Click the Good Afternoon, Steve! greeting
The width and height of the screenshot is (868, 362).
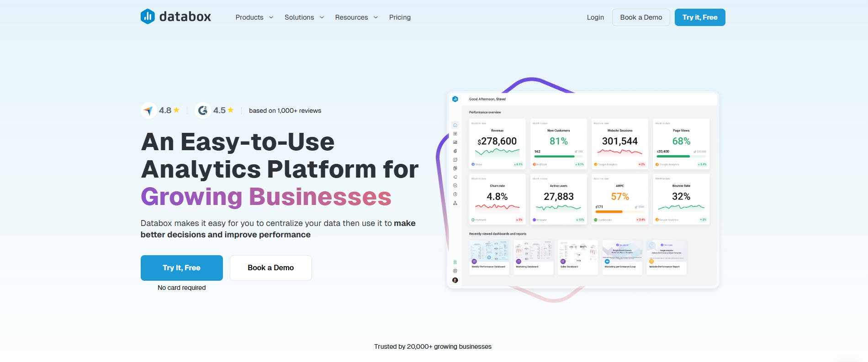487,99
